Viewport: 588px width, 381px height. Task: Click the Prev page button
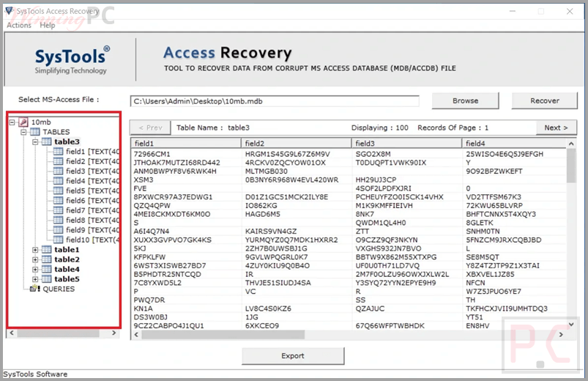click(x=150, y=127)
